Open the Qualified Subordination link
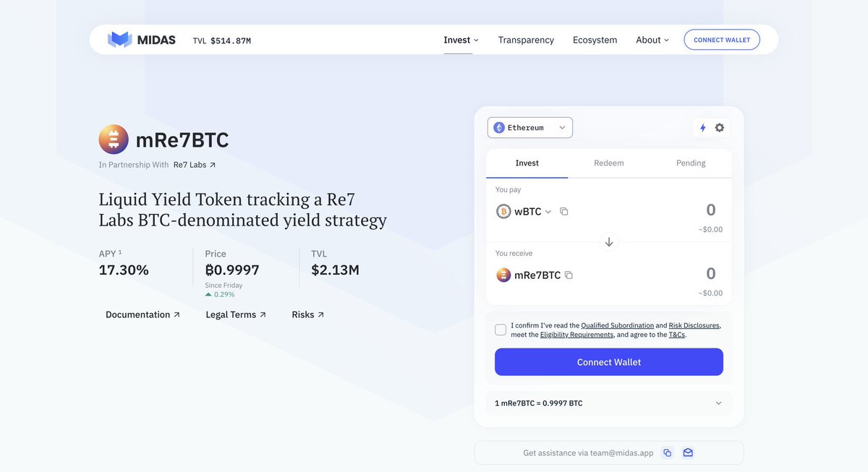Image resolution: width=868 pixels, height=472 pixels. coord(618,325)
